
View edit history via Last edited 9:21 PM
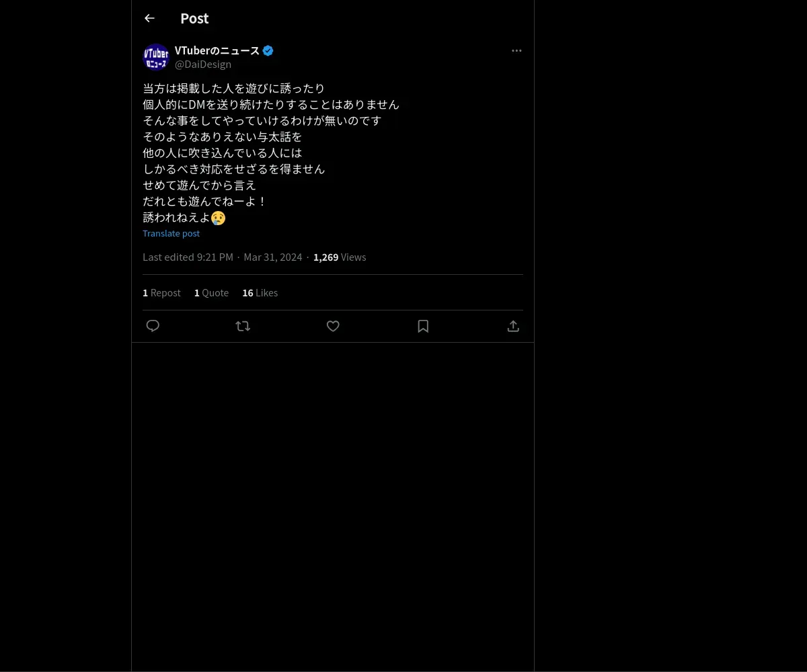tap(188, 257)
